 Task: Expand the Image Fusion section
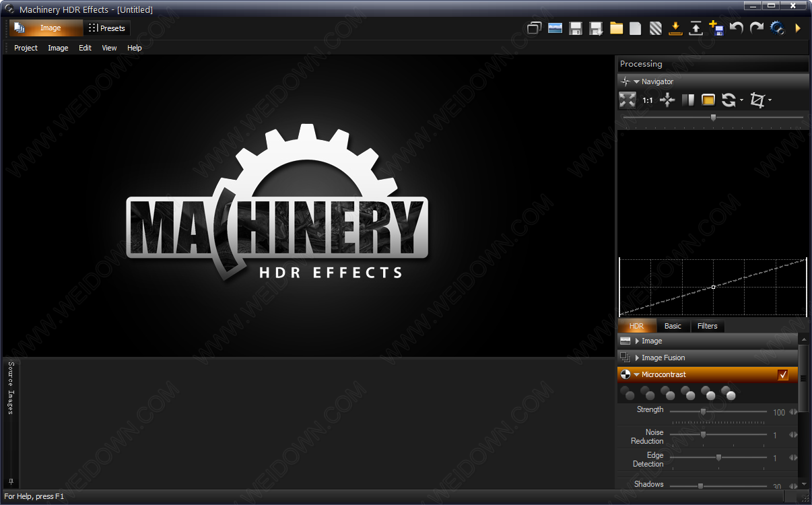point(637,358)
